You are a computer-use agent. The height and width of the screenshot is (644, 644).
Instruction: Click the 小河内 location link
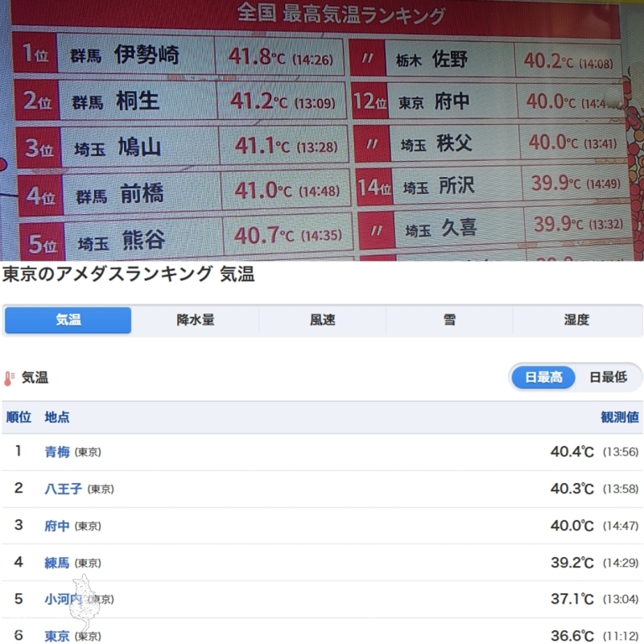click(63, 599)
